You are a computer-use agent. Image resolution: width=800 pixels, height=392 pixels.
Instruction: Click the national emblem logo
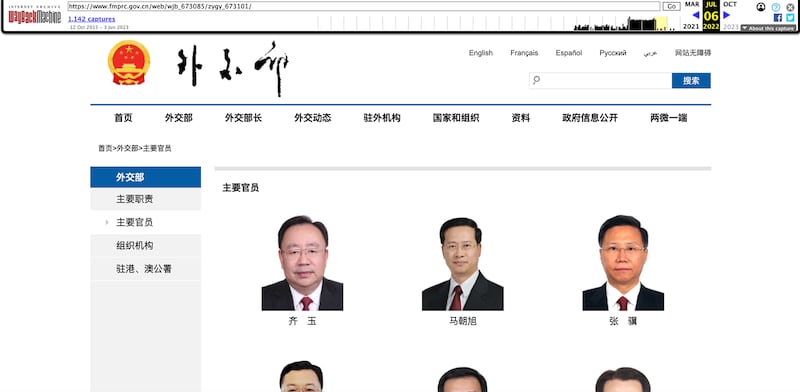[129, 63]
